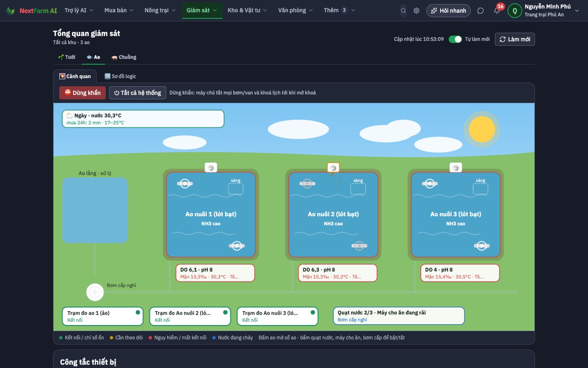Click the Làm mới refresh button
Viewport: 588px width, 368px height.
pos(515,39)
